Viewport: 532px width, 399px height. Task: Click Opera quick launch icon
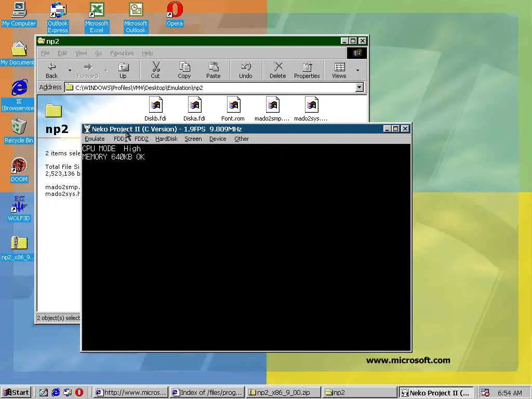79,393
